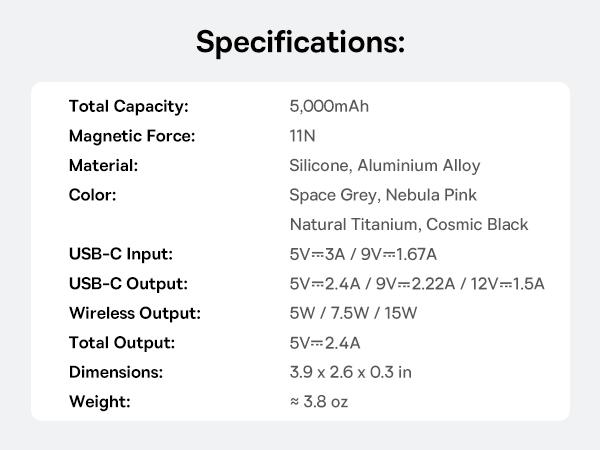Select the "Total Capacity:" label
Image resolution: width=600 pixels, height=450 pixels.
click(x=128, y=106)
